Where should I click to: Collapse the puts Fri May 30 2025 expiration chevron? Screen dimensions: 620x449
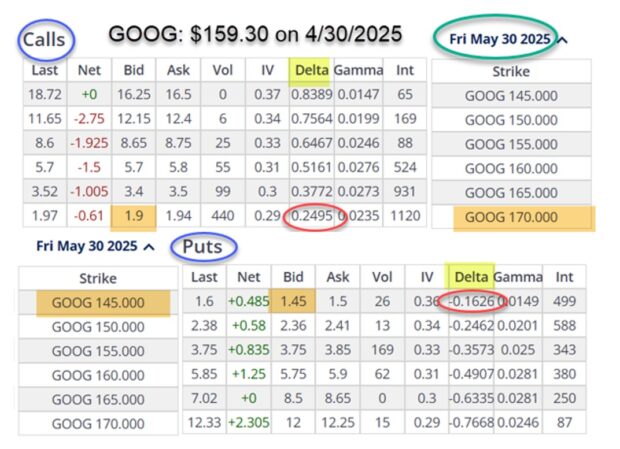point(149,245)
